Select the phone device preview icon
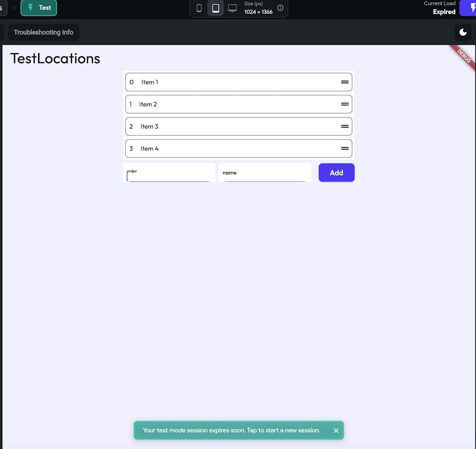 coord(199,8)
